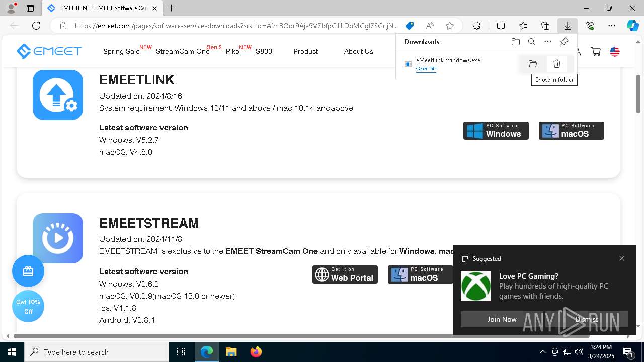Click the EMEETLINK app icon
The width and height of the screenshot is (644, 362).
pos(58,95)
